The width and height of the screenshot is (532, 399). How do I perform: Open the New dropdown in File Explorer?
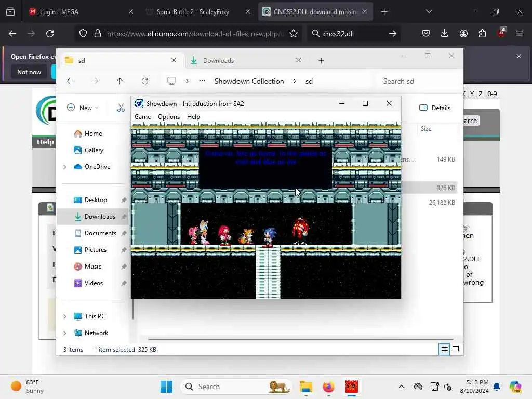[83, 108]
